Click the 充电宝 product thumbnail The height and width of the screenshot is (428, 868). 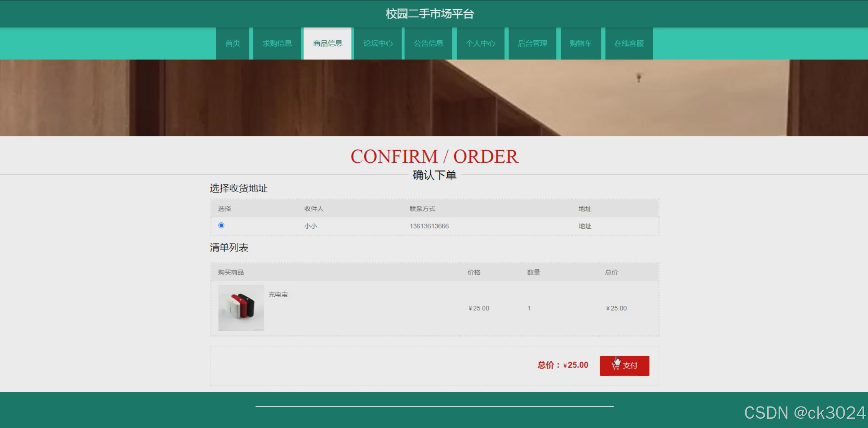click(x=241, y=308)
